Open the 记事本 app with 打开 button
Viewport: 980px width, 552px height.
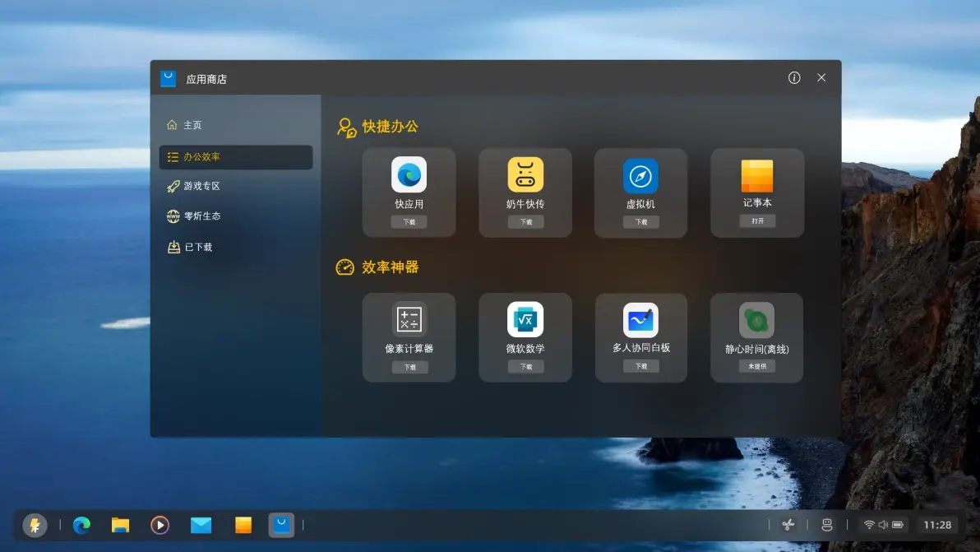(757, 220)
